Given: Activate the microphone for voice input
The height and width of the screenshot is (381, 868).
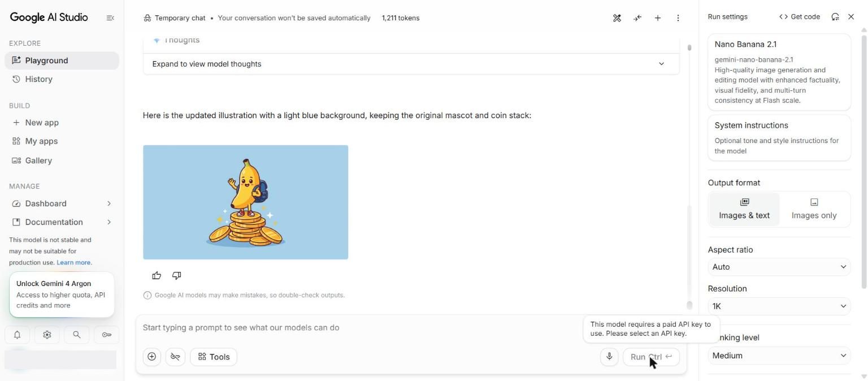Looking at the screenshot, I should (x=609, y=357).
